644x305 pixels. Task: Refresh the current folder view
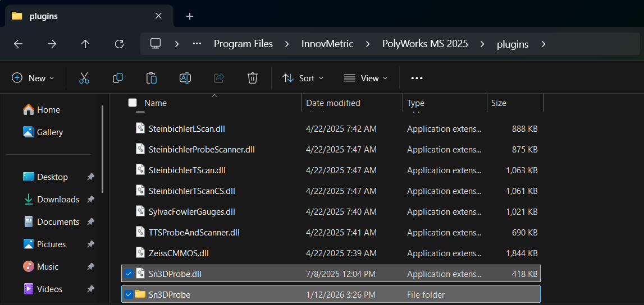pos(119,44)
